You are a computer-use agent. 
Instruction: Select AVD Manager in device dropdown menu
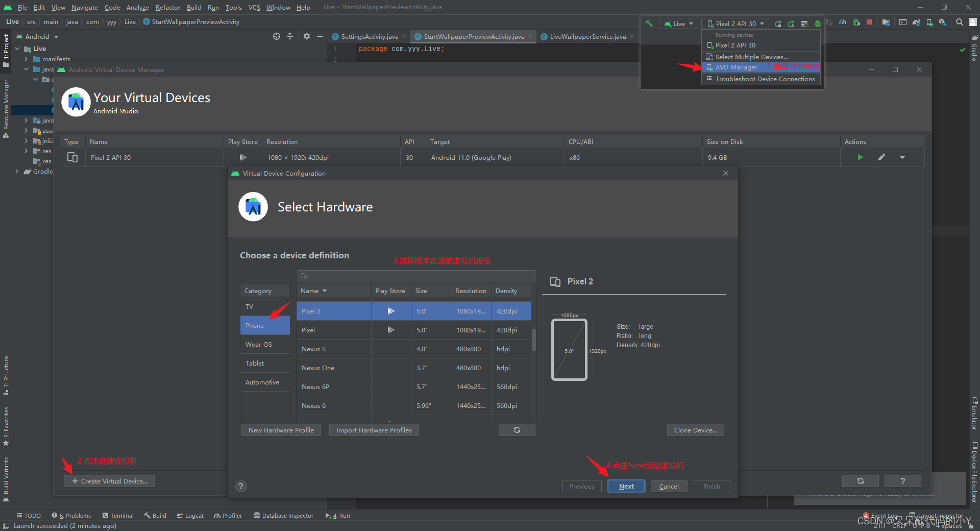(761, 67)
